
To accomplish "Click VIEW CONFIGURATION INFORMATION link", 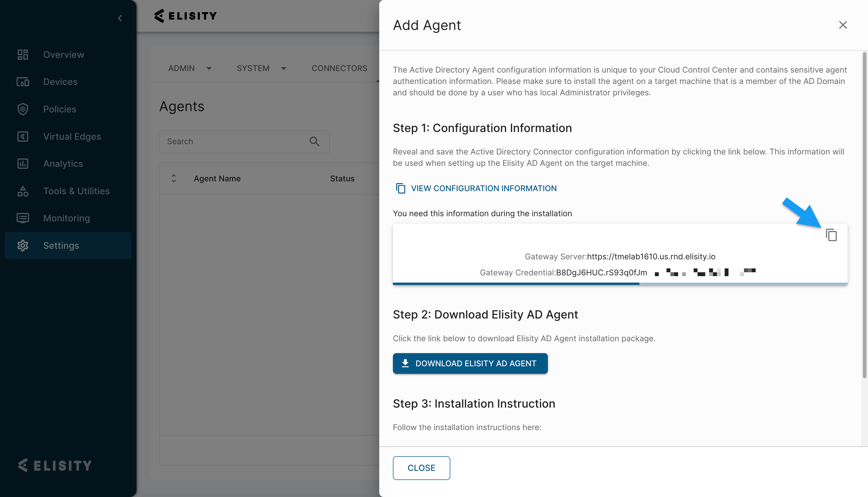I will click(x=484, y=188).
